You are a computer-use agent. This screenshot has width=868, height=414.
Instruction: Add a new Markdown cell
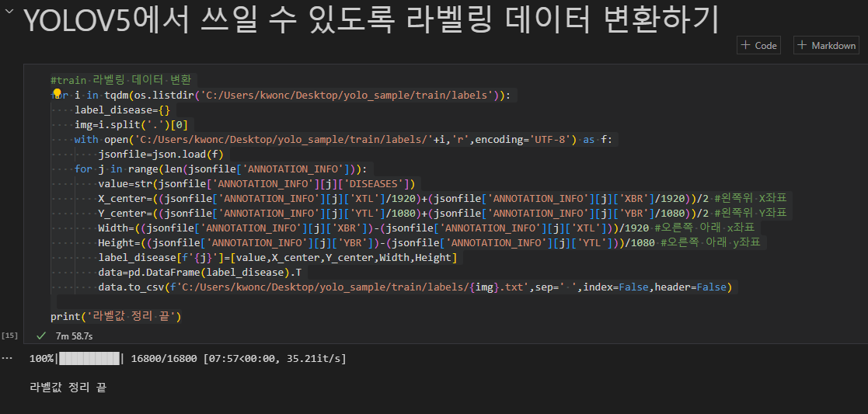826,45
